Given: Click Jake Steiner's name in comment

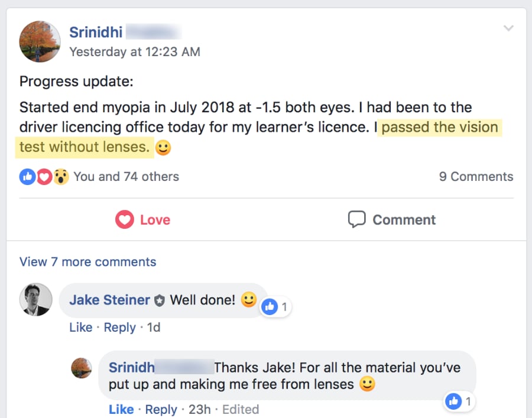Looking at the screenshot, I should point(109,300).
